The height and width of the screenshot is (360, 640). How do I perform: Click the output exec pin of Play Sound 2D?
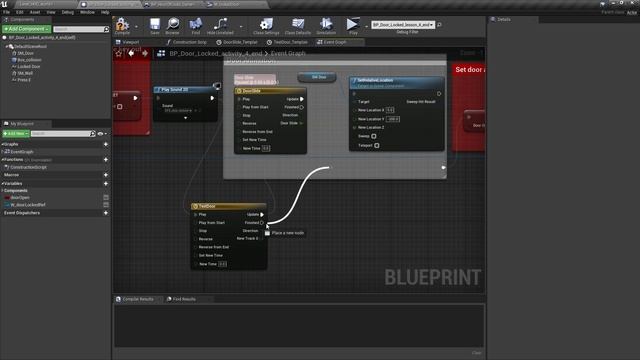click(212, 98)
